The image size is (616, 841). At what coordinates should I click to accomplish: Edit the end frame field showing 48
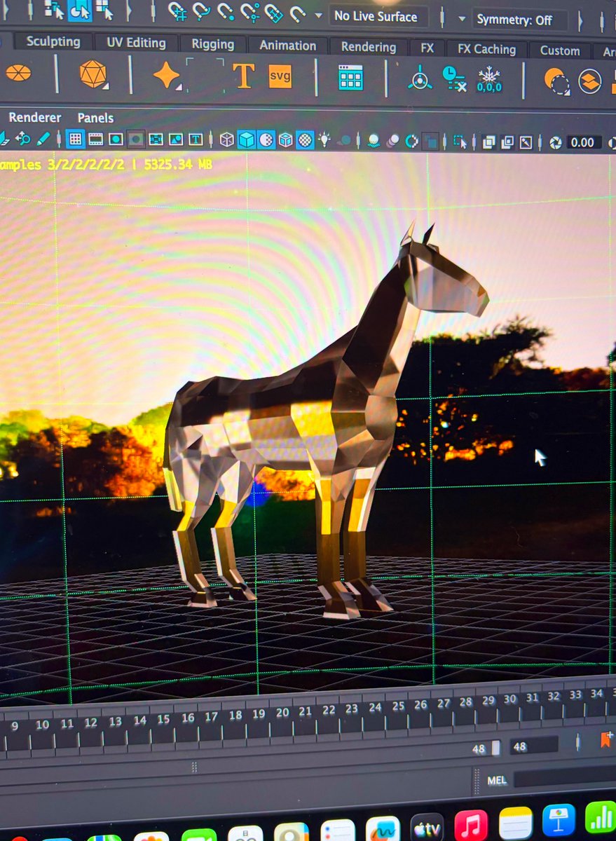pos(534,746)
